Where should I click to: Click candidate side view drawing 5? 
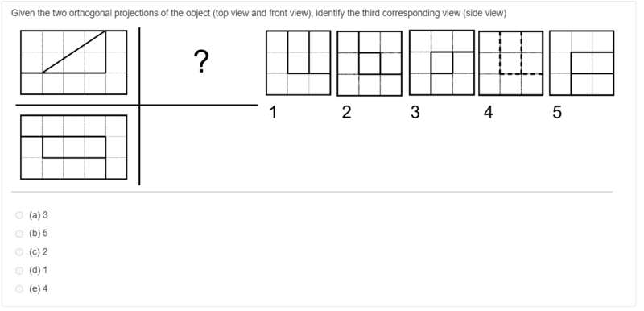(x=581, y=63)
